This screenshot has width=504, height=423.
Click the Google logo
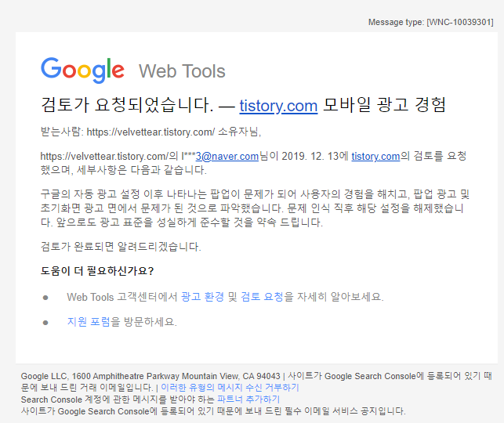pos(82,70)
